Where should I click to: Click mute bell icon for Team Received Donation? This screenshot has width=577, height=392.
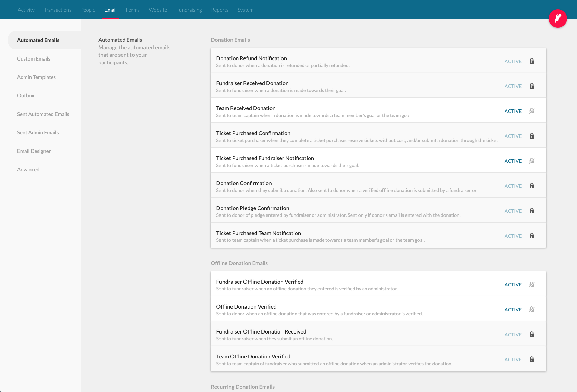[532, 111]
